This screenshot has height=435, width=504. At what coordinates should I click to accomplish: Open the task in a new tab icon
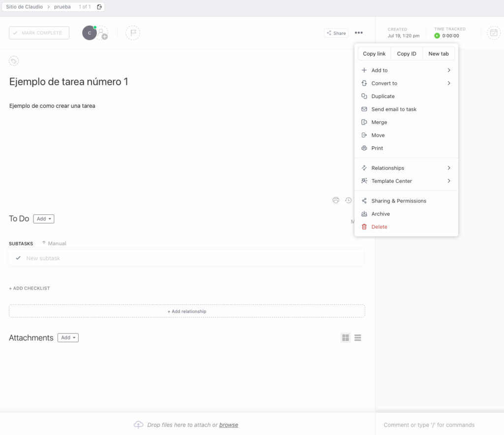click(438, 53)
